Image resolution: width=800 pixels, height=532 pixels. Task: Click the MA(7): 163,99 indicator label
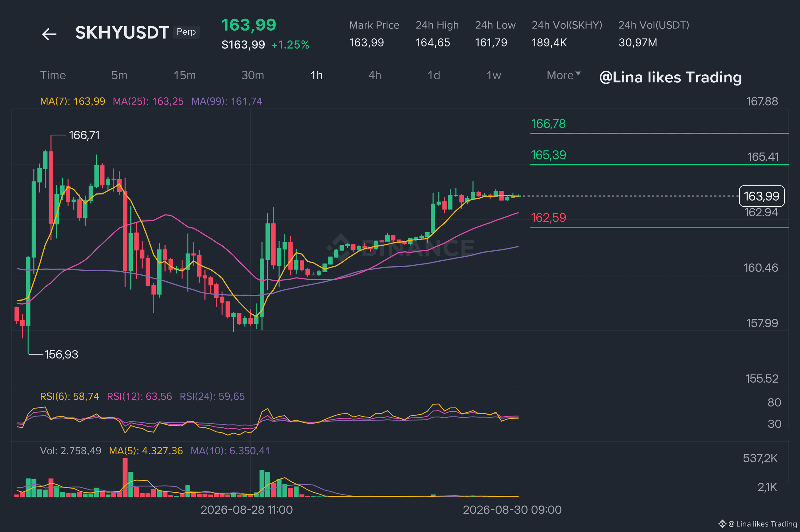(x=73, y=101)
